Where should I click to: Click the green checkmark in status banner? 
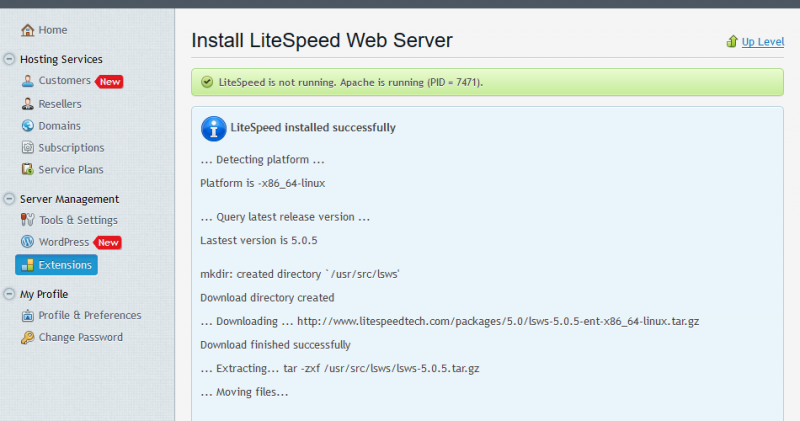point(207,82)
